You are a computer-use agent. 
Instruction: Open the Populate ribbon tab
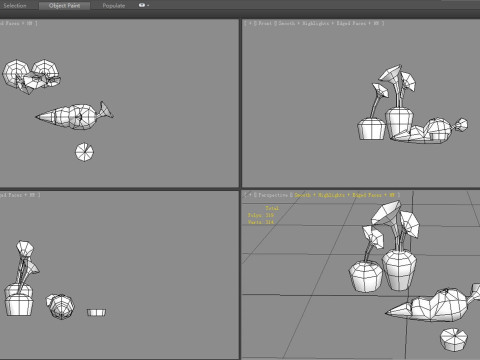point(114,6)
